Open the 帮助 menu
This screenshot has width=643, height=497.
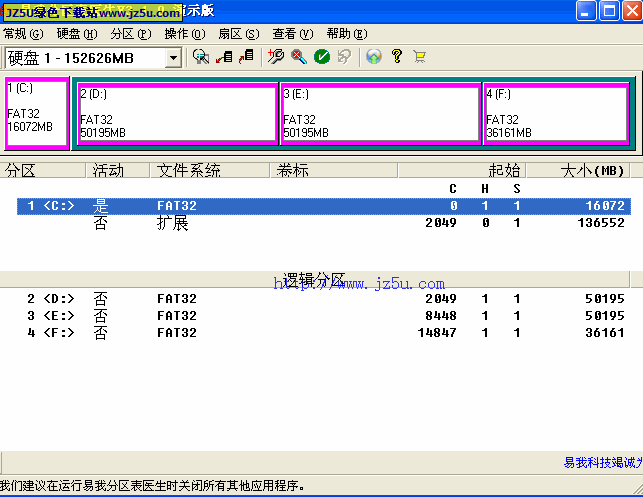click(x=347, y=34)
